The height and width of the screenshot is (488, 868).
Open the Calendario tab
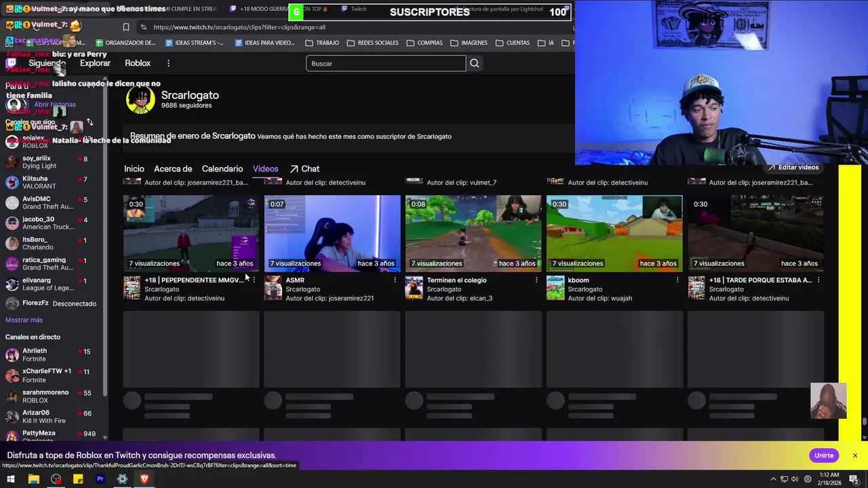point(222,169)
